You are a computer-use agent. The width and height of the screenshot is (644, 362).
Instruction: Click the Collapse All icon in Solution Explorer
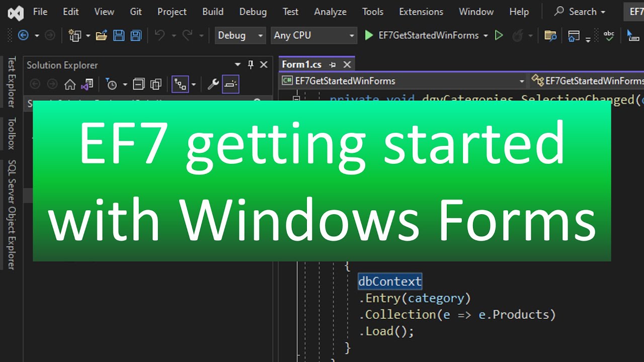pyautogui.click(x=139, y=84)
